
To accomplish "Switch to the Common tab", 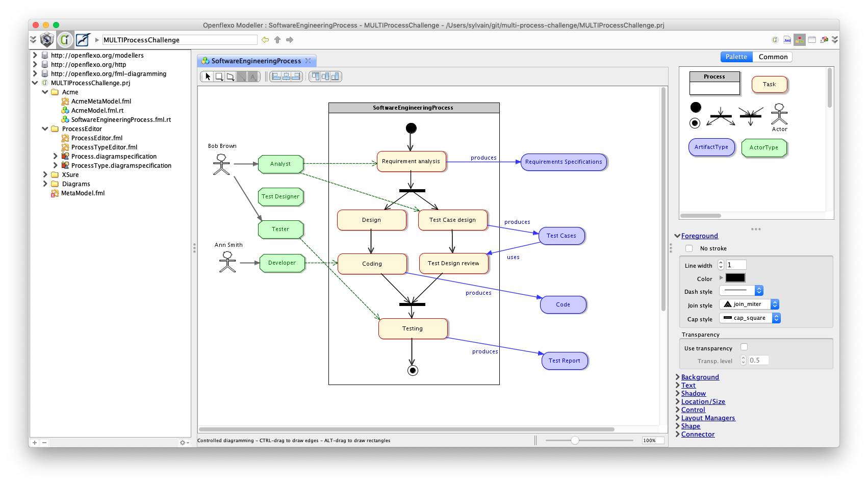I will (773, 57).
